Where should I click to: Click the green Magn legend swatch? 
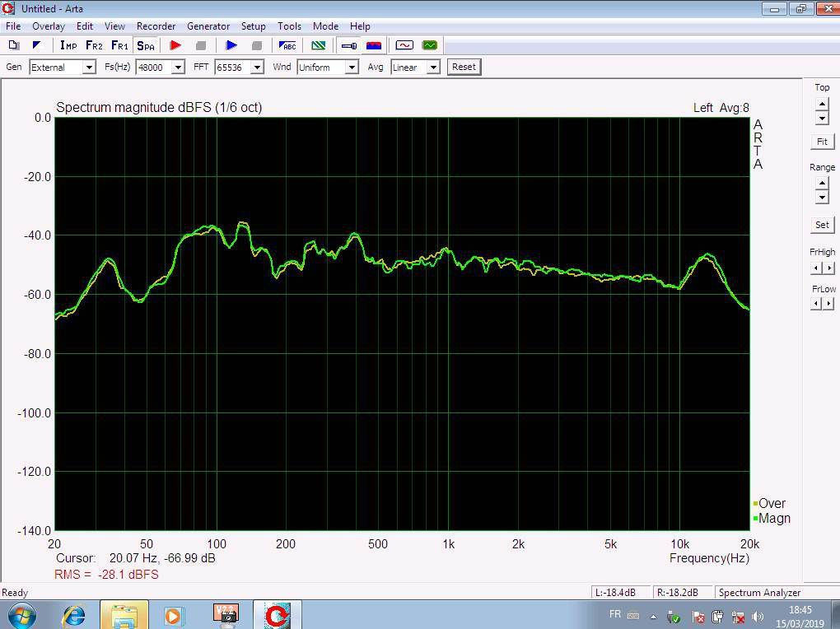point(755,518)
